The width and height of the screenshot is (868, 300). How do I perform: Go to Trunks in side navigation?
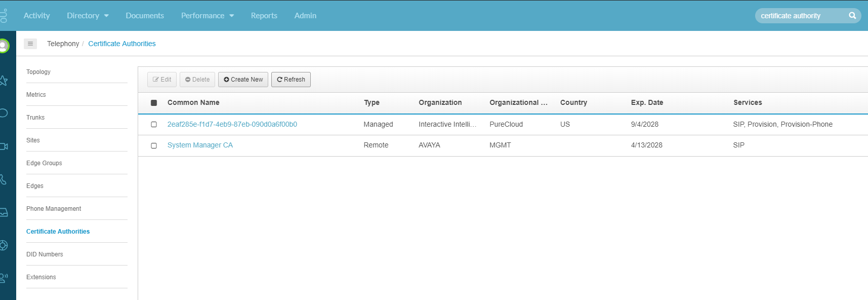pyautogui.click(x=35, y=118)
